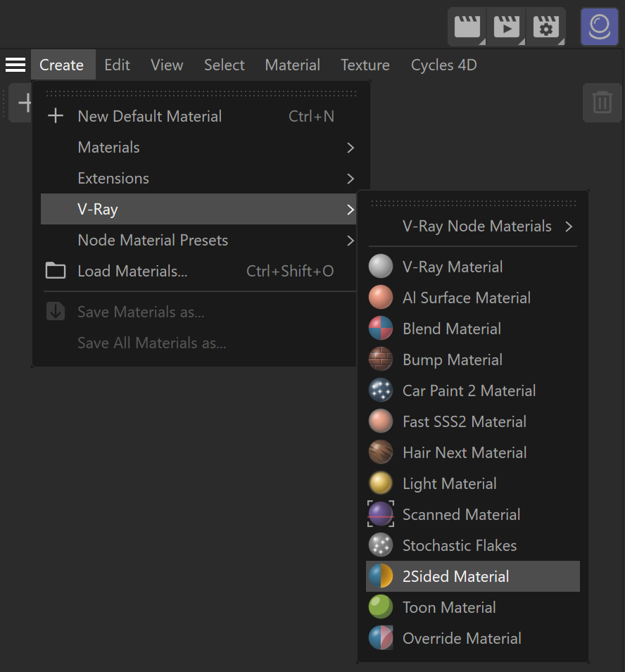Expand the Extensions submenu arrow

(x=351, y=178)
